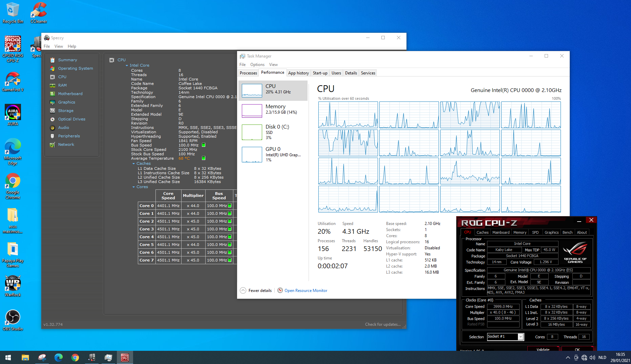Click Open Resource Monitor link
This screenshot has width=631, height=364.
306,291
